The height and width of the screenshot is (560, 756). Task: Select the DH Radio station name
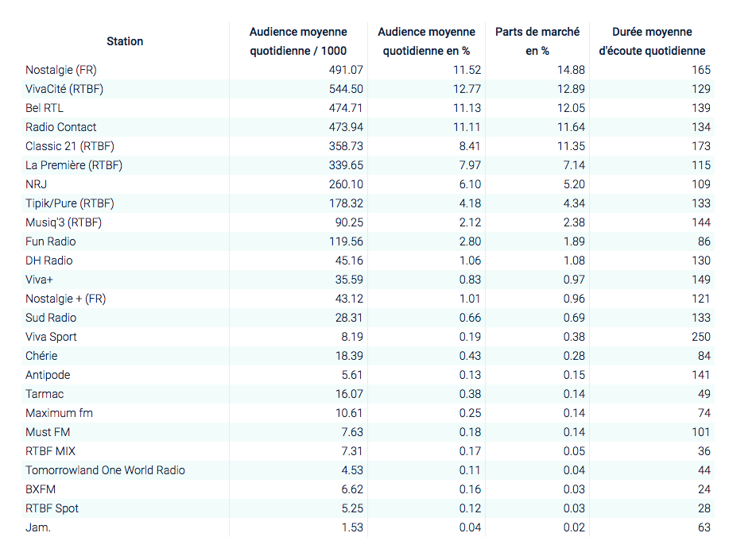(x=50, y=261)
